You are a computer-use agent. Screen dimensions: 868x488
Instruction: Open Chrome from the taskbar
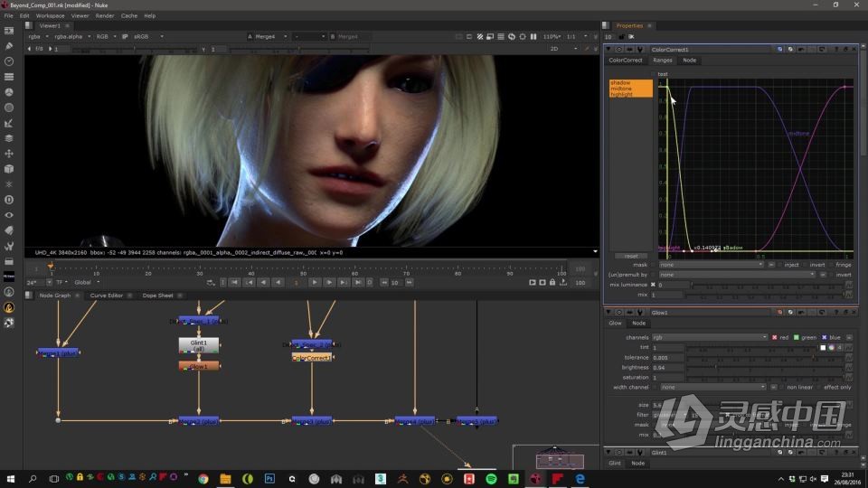pyautogui.click(x=203, y=479)
